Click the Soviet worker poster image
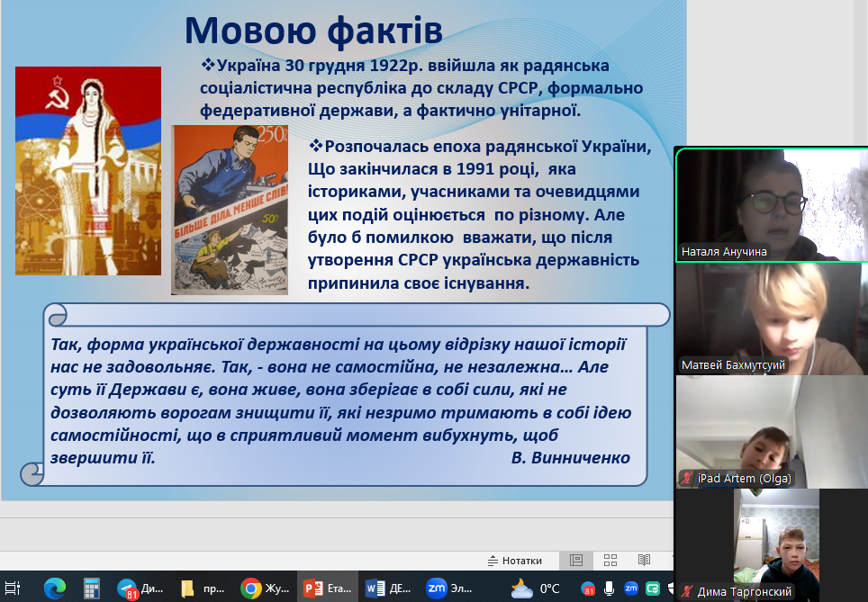Screen dimensions: 868x602 [x=230, y=210]
